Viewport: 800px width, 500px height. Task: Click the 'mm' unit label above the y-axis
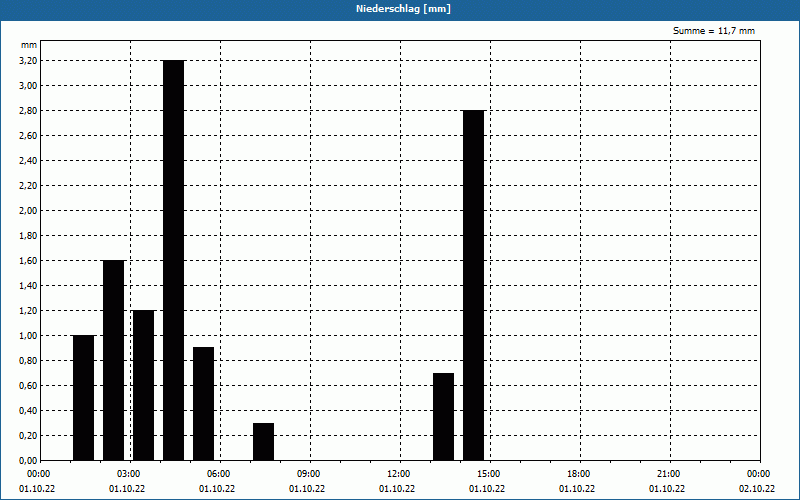click(29, 45)
